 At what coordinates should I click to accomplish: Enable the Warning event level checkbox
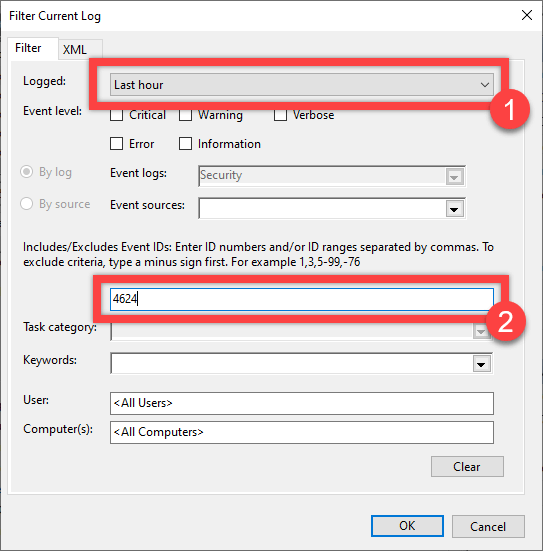coord(185,115)
